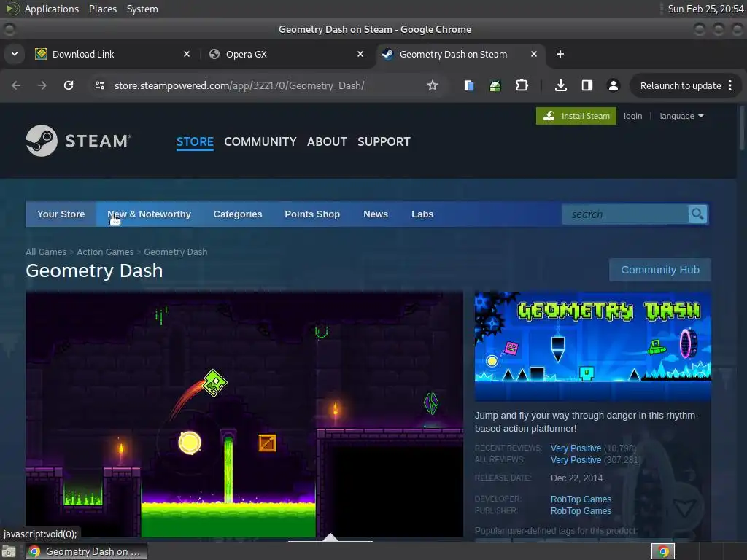This screenshot has height=560, width=747.
Task: Open site information icon in address bar
Action: click(99, 85)
